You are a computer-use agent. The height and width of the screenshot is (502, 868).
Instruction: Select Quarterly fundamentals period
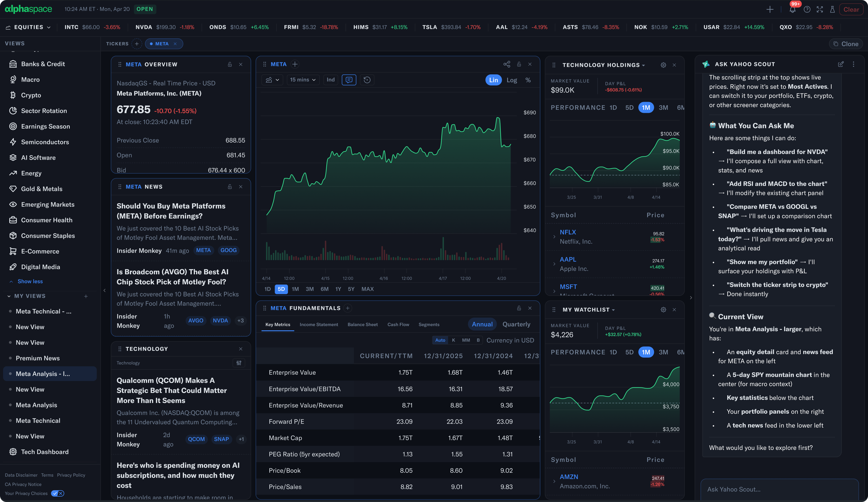516,324
